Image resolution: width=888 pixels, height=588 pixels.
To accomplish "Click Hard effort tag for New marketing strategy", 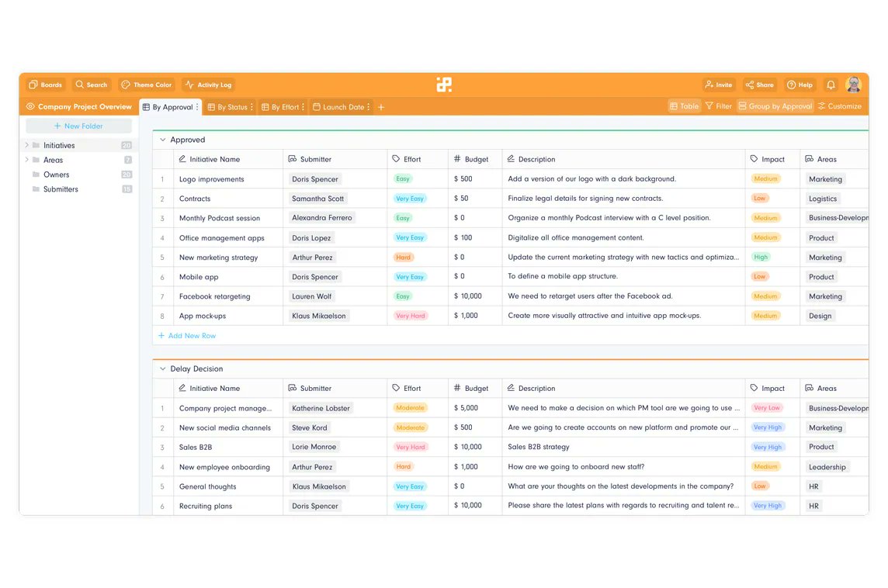I will 403,258.
